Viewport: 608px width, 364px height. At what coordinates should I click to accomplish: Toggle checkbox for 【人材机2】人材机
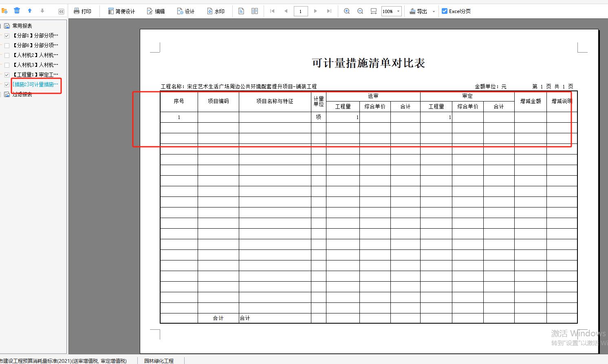coord(7,55)
